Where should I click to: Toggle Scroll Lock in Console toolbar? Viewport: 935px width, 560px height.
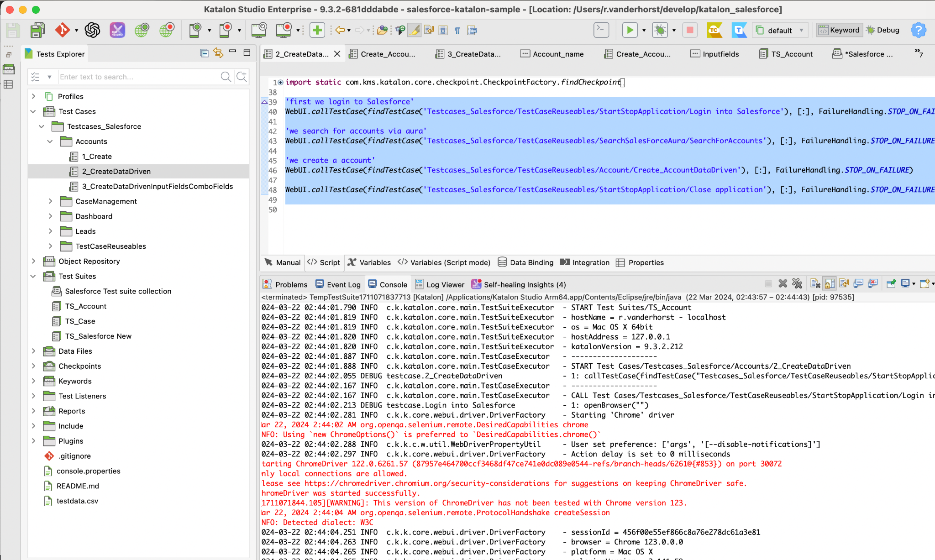tap(830, 284)
